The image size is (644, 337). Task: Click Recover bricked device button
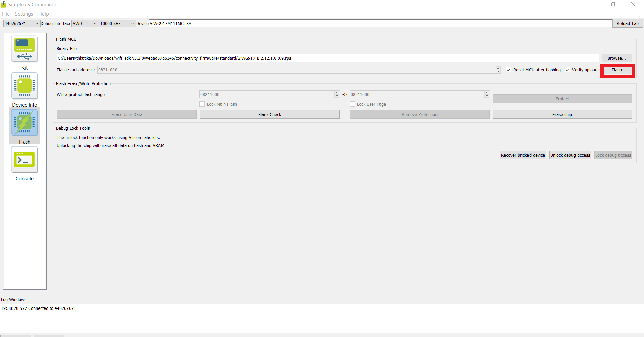(x=523, y=155)
